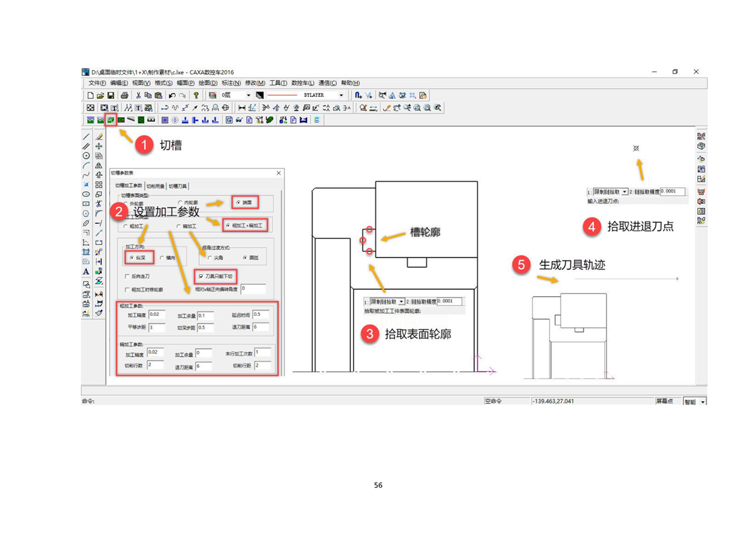Click the layer manager icon beside 0层

coord(212,96)
